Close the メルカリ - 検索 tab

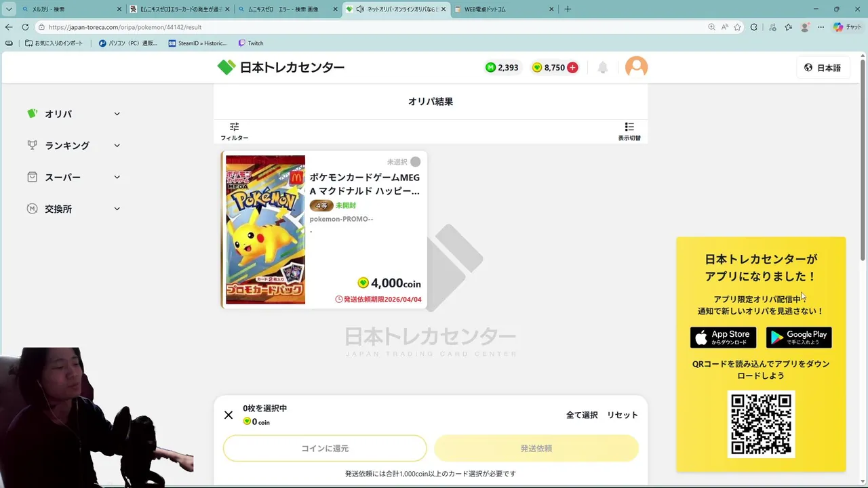[x=119, y=9]
